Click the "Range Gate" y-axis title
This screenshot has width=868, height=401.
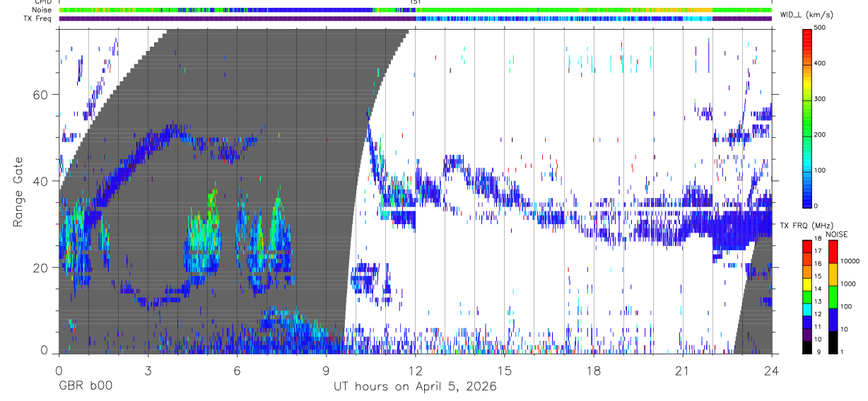click(19, 191)
